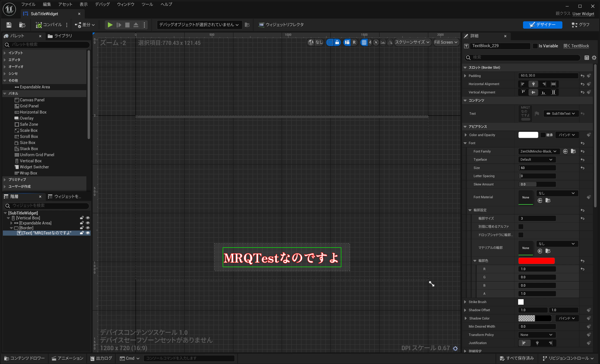Image resolution: width=600 pixels, height=364 pixels.
Task: Open the Font Family dropdown
Action: [x=538, y=152]
